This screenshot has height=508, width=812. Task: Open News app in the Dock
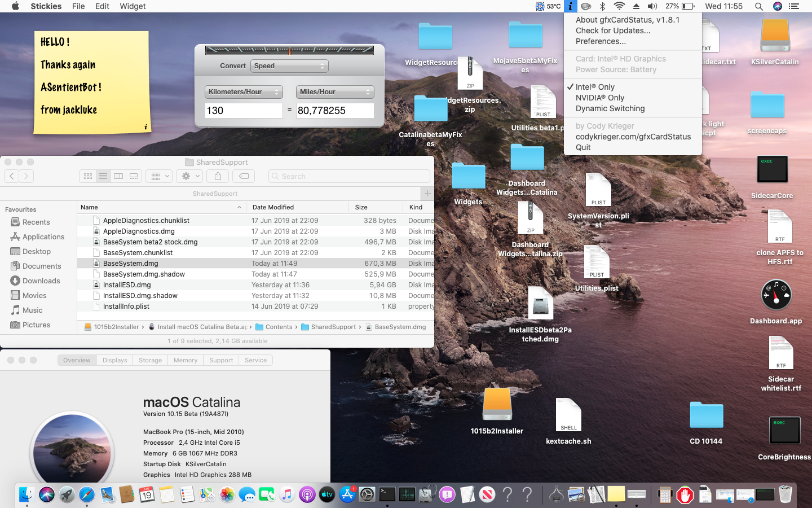coord(487,495)
